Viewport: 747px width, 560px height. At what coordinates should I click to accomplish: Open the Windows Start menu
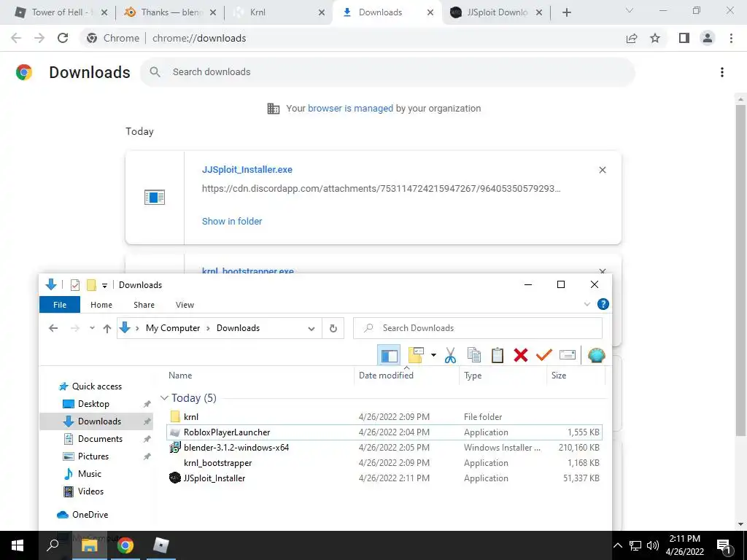18,545
